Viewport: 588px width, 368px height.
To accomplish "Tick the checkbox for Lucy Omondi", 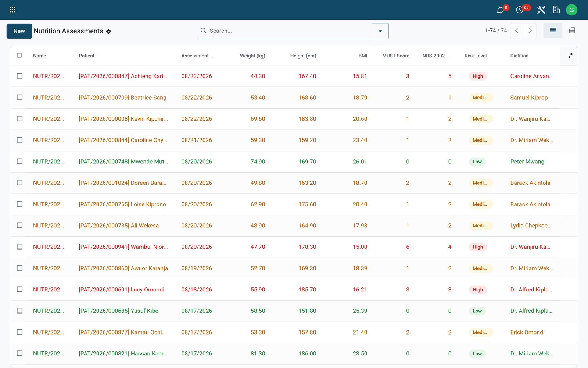I will coord(19,289).
